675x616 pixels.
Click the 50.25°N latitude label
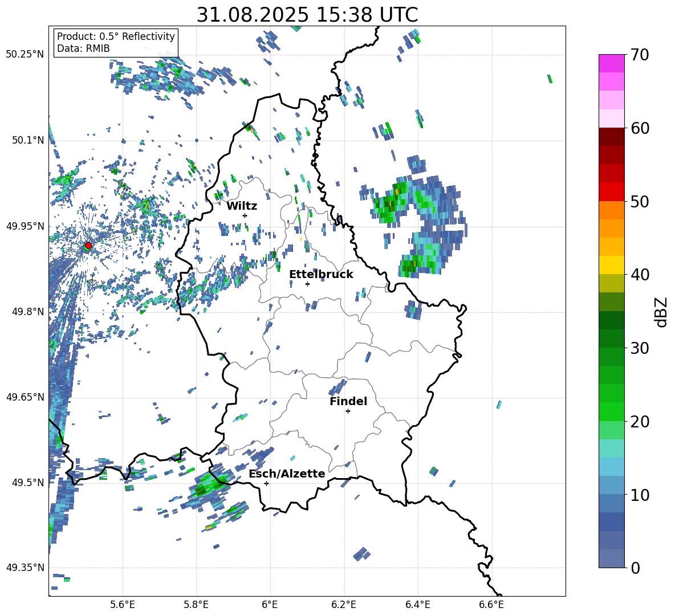[25, 55]
